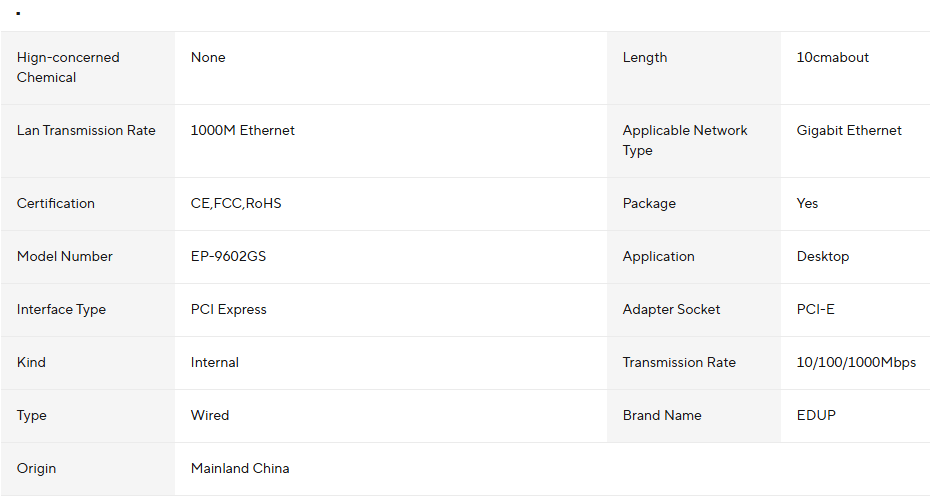Select the model value "EP-9602GS"
Viewport: 930px width, 503px height.
228,256
